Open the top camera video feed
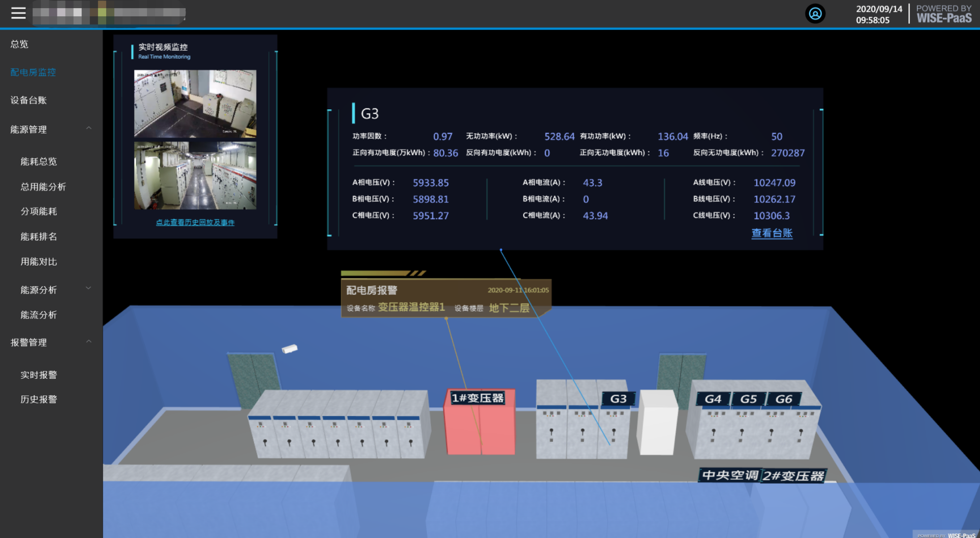The height and width of the screenshot is (538, 980). pyautogui.click(x=195, y=104)
